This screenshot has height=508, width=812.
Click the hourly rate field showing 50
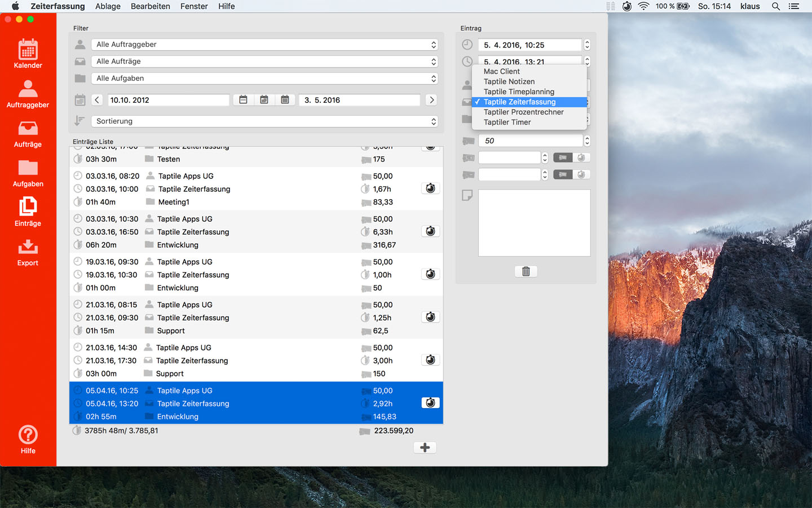(530, 141)
